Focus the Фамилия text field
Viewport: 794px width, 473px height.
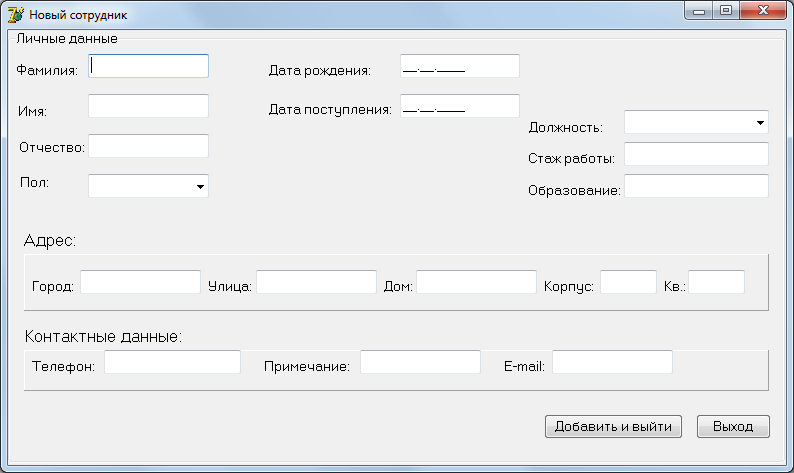coord(148,66)
